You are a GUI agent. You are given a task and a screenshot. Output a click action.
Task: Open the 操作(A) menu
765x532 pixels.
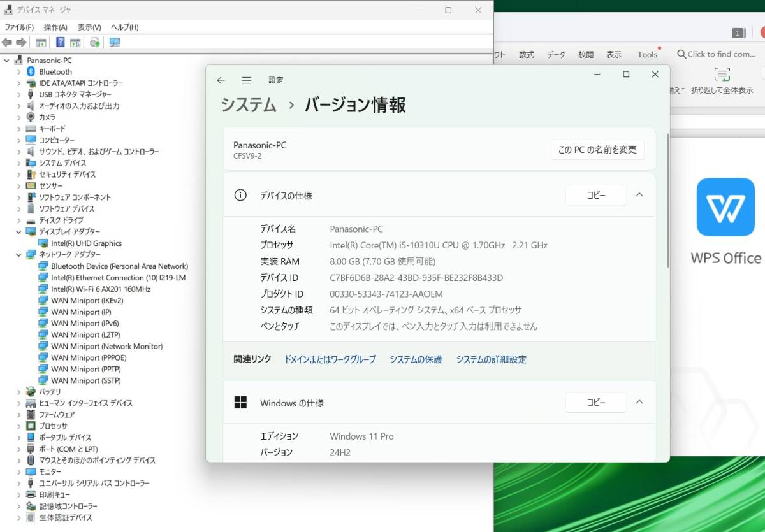coord(55,27)
